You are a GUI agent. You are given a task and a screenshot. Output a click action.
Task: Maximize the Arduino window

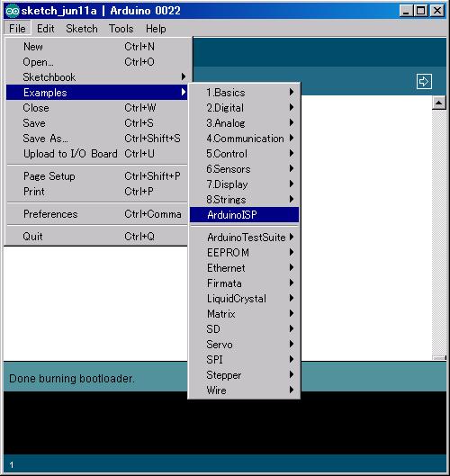421,11
